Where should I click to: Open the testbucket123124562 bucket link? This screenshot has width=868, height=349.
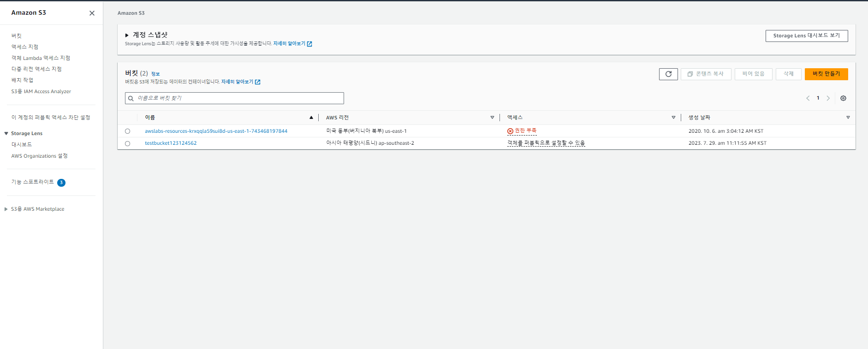pos(171,143)
